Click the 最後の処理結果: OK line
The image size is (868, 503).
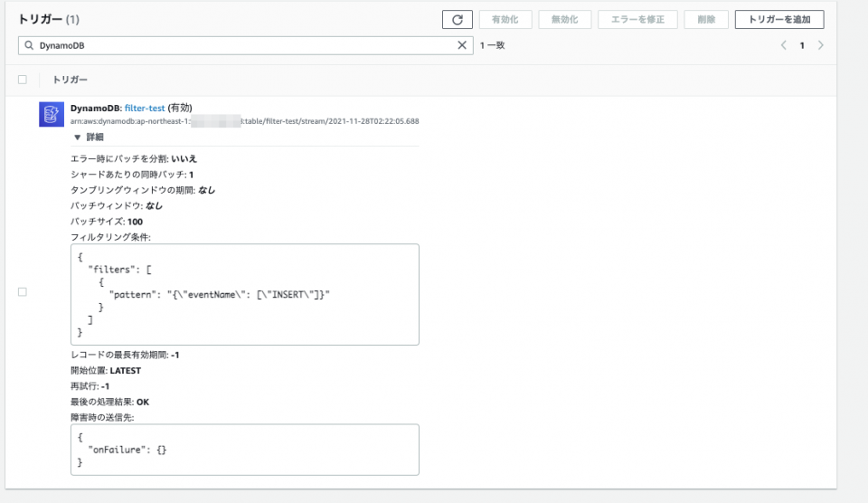(x=109, y=403)
